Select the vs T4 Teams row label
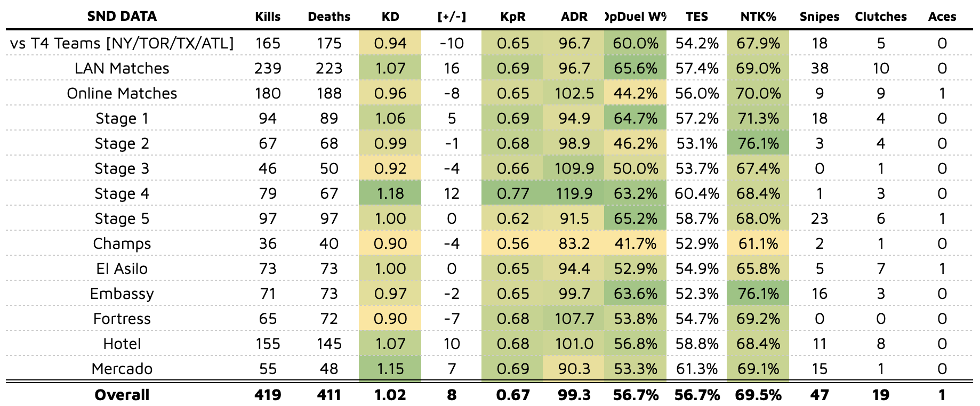This screenshot has width=980, height=406. point(122,43)
